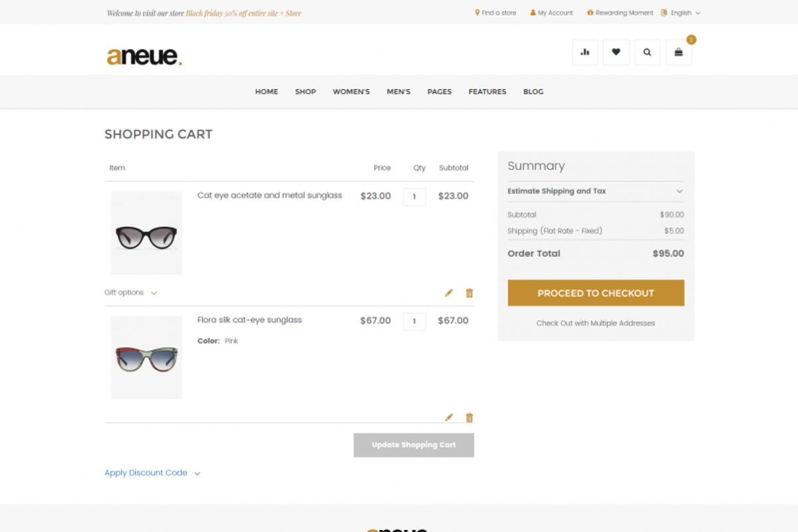Click the Find a store link
798x532 pixels.
(495, 13)
